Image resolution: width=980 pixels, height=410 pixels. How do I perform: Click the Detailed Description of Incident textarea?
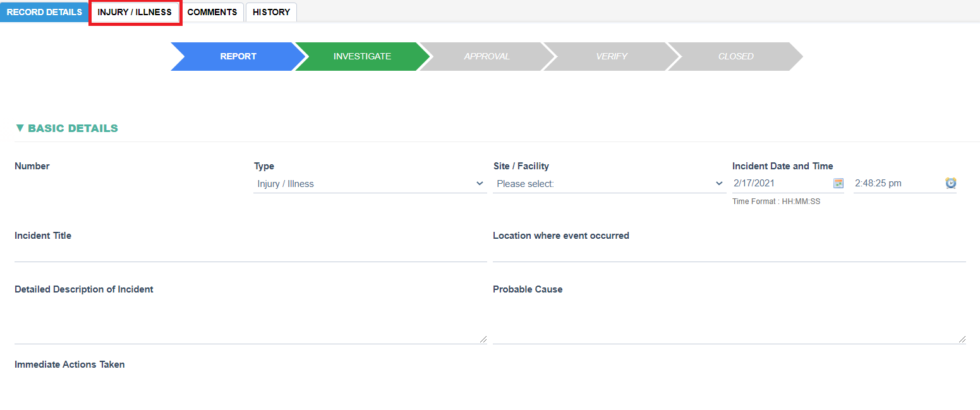pos(250,323)
